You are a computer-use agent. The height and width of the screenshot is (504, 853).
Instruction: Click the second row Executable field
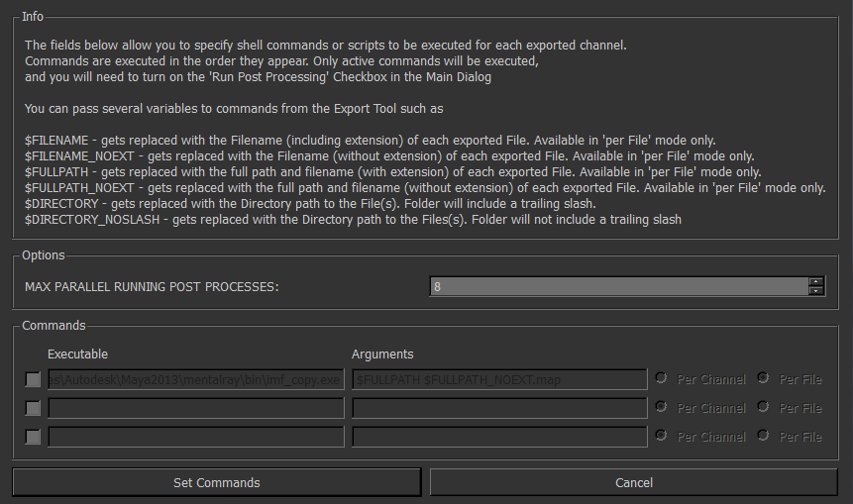[x=195, y=408]
